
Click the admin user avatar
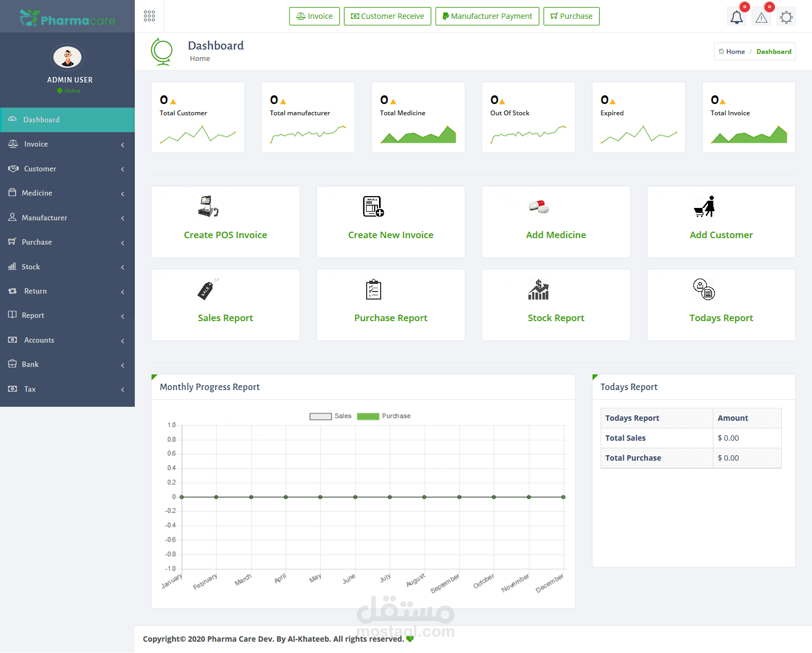[x=67, y=57]
